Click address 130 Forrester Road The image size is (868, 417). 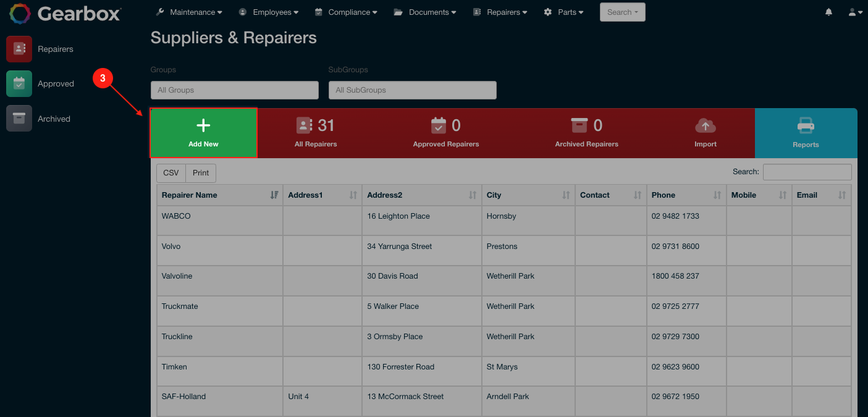point(400,367)
